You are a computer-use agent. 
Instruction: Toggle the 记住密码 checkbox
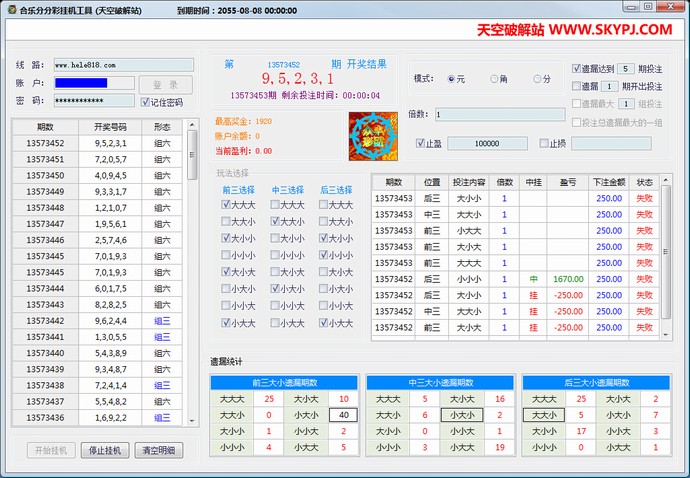tap(146, 102)
